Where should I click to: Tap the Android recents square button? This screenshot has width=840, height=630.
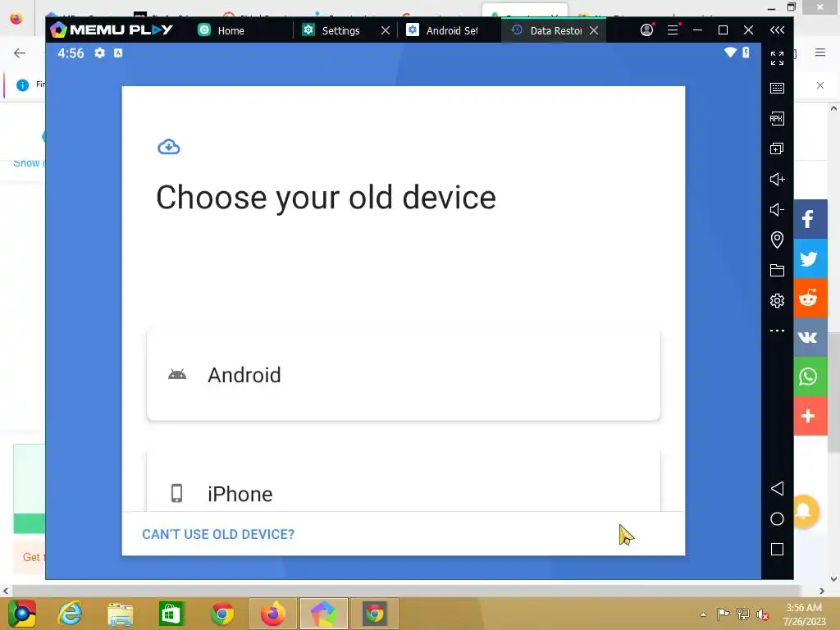777,549
